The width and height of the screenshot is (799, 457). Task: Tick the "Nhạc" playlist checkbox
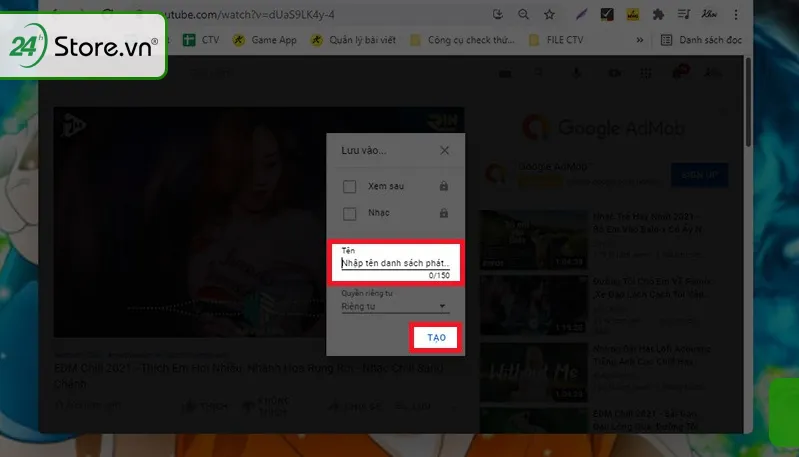click(x=349, y=213)
